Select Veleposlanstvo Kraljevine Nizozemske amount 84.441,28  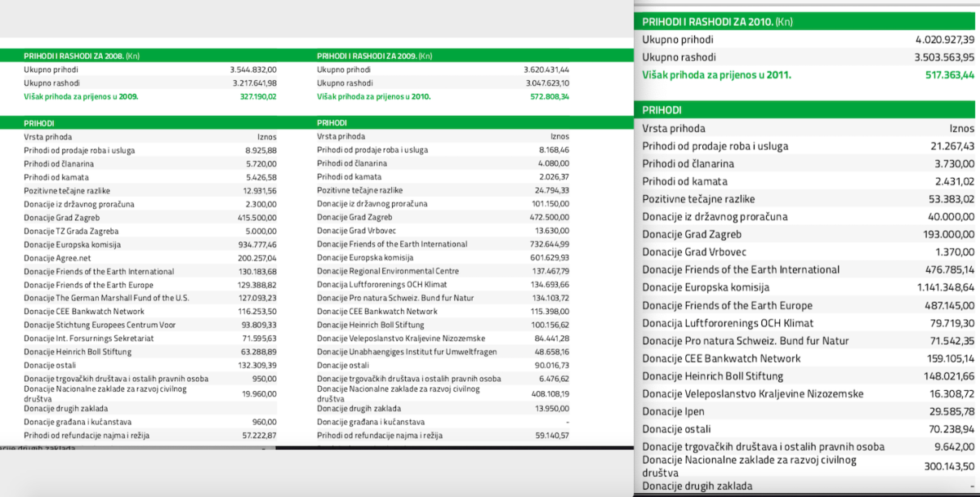(552, 339)
